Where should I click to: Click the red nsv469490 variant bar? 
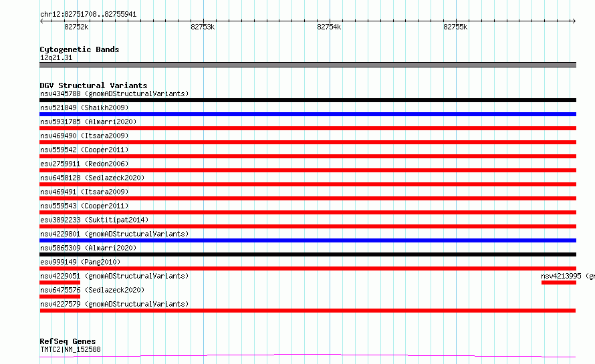308,142
